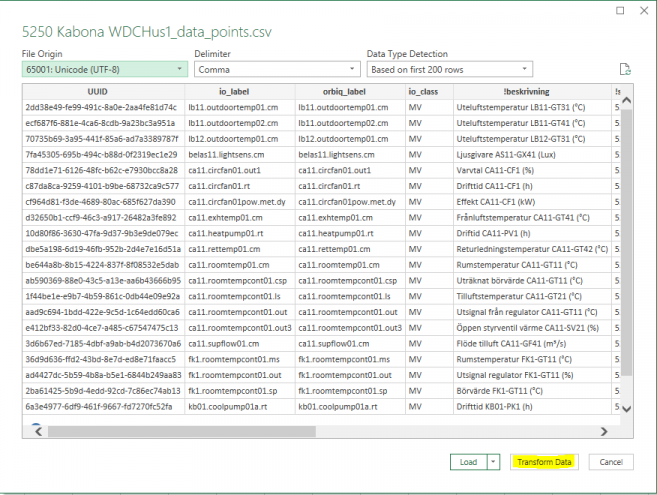Image resolution: width=657 pixels, height=495 pixels.
Task: Click cell ecf687f6-881e-4ca6-8cdb-9a23bc3a951a
Action: (x=103, y=123)
